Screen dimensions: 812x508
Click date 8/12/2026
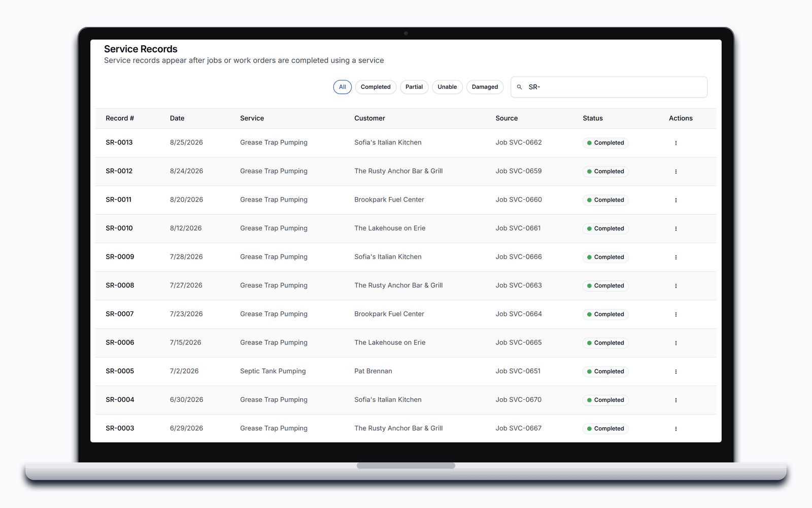point(186,229)
